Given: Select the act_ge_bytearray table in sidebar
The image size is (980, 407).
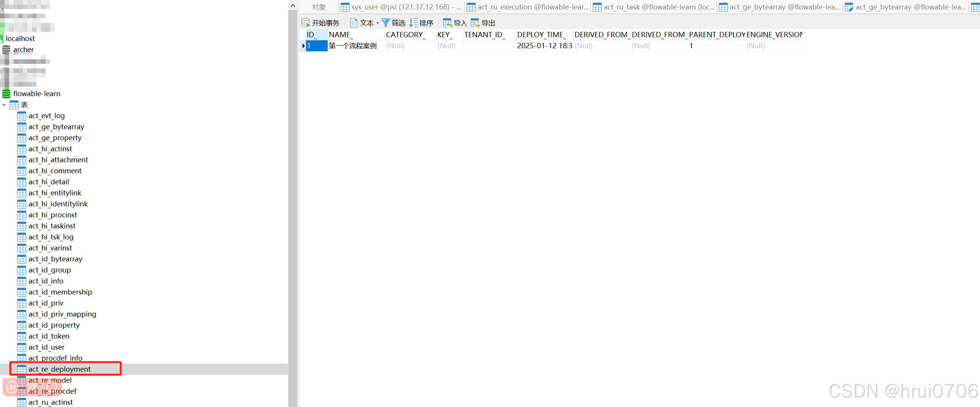Looking at the screenshot, I should coord(56,127).
